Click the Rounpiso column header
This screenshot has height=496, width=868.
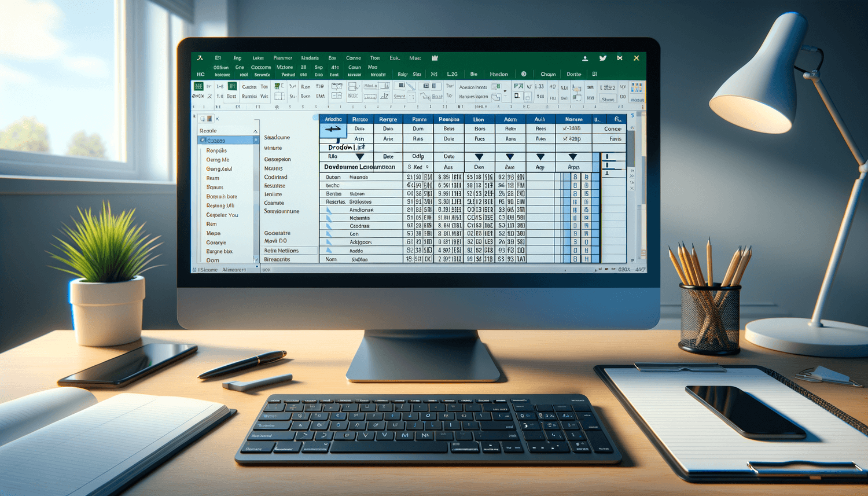[x=449, y=119]
